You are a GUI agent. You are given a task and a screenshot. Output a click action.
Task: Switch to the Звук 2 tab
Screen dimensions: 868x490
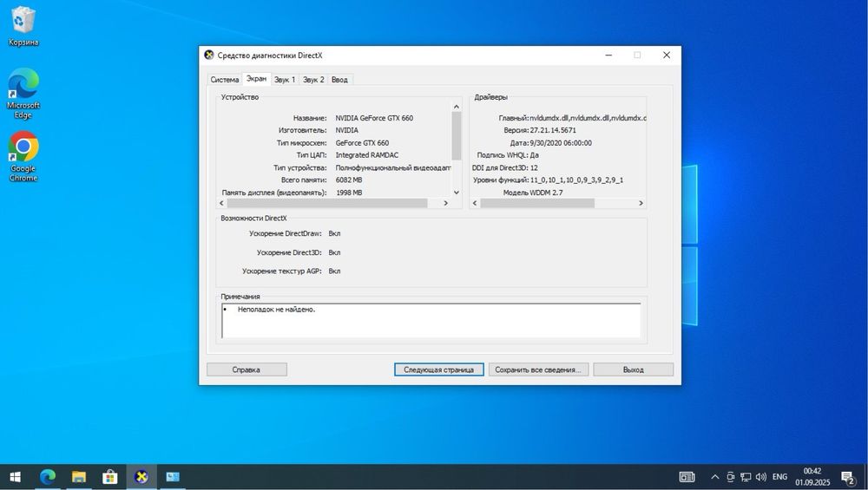313,80
